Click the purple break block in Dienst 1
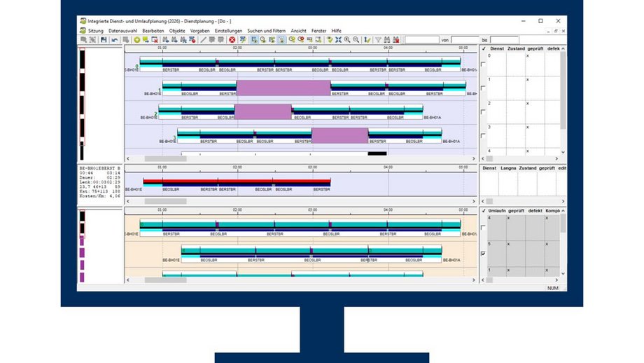This screenshot has width=644, height=363. tap(283, 88)
